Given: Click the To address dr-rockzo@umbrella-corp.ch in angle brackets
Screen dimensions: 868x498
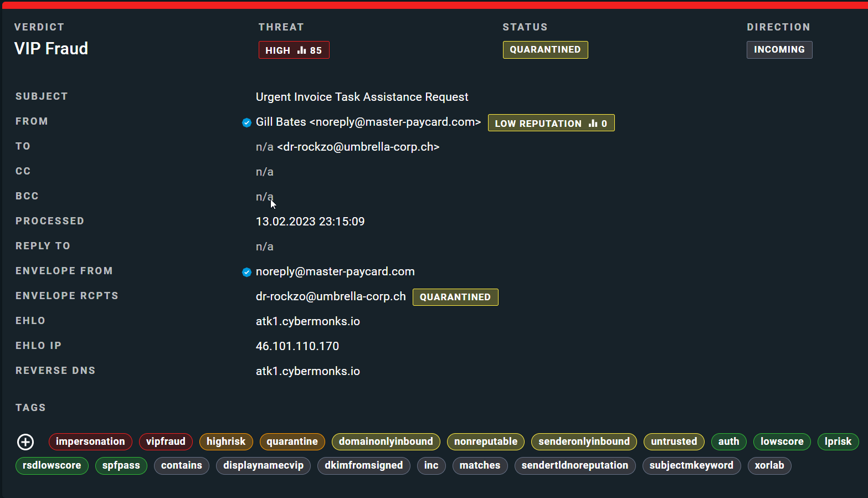Looking at the screenshot, I should coord(358,147).
